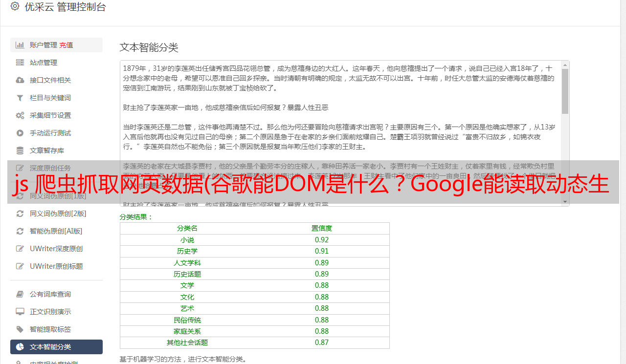Viewport: 626px width, 364px height.
Task: Click the 分类结果： label
Action: point(136,217)
